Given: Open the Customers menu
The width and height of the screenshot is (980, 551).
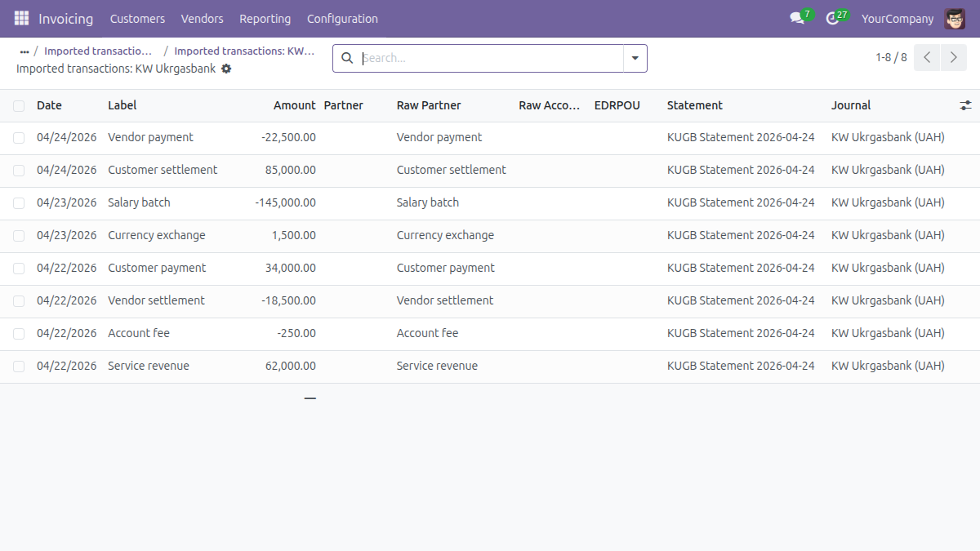Looking at the screenshot, I should (137, 18).
